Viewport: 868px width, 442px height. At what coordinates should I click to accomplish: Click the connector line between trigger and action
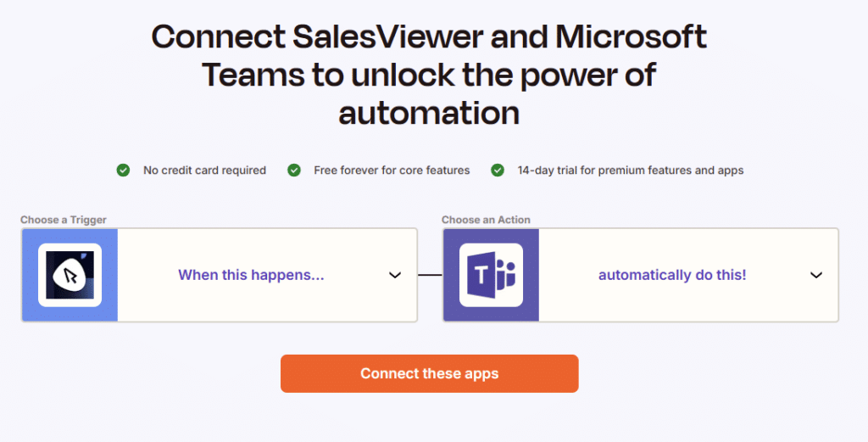pyautogui.click(x=430, y=275)
